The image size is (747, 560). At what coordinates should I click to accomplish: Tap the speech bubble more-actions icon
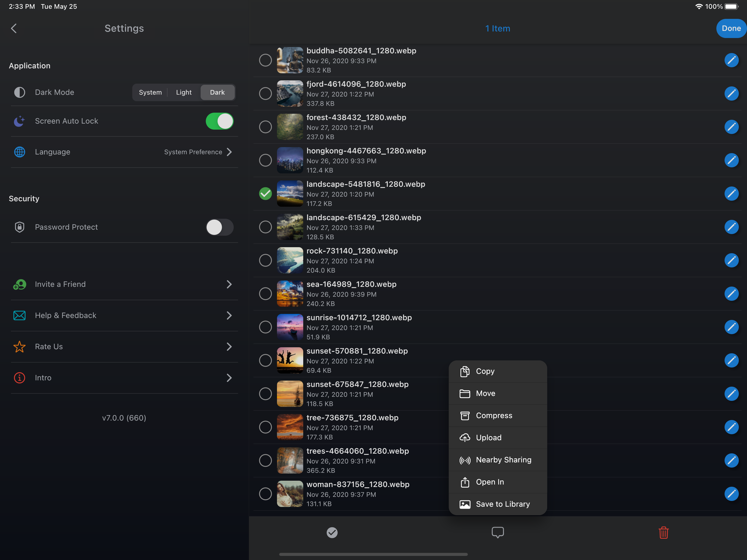coord(497,533)
